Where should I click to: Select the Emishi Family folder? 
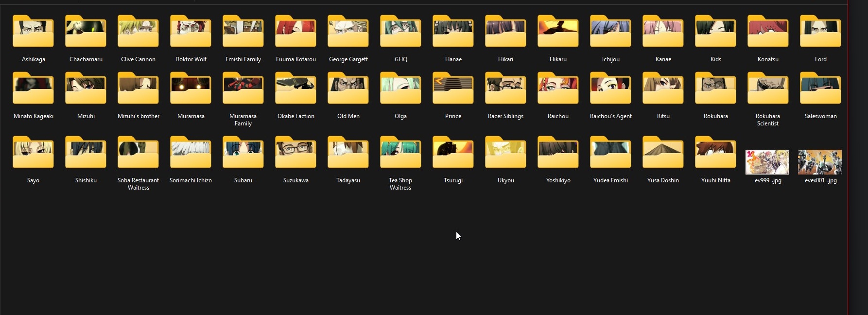[243, 31]
